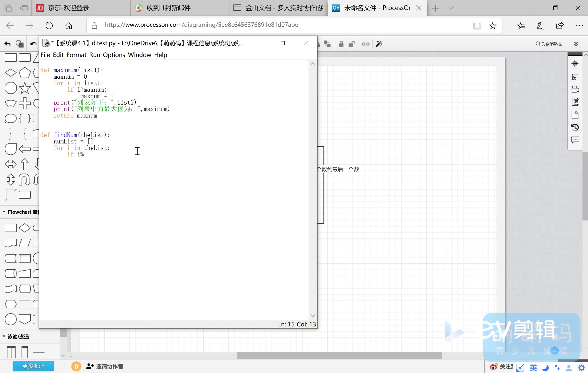Open the Format menu in IDLE
Screen dimensions: 588x373
(76, 55)
